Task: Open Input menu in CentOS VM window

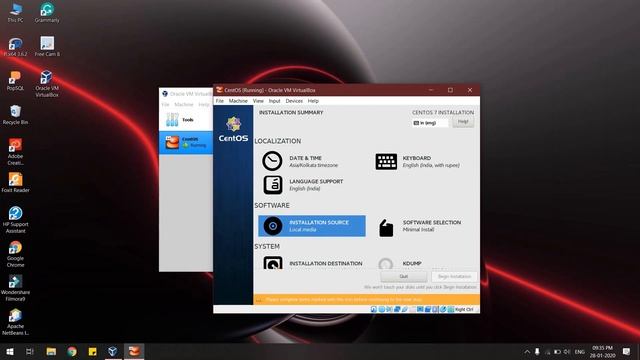Action: click(x=274, y=101)
